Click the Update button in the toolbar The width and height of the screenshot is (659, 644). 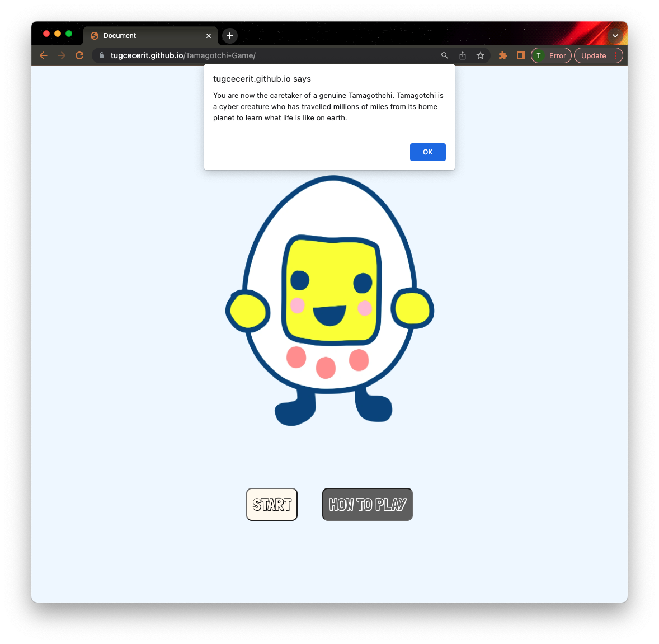point(595,55)
